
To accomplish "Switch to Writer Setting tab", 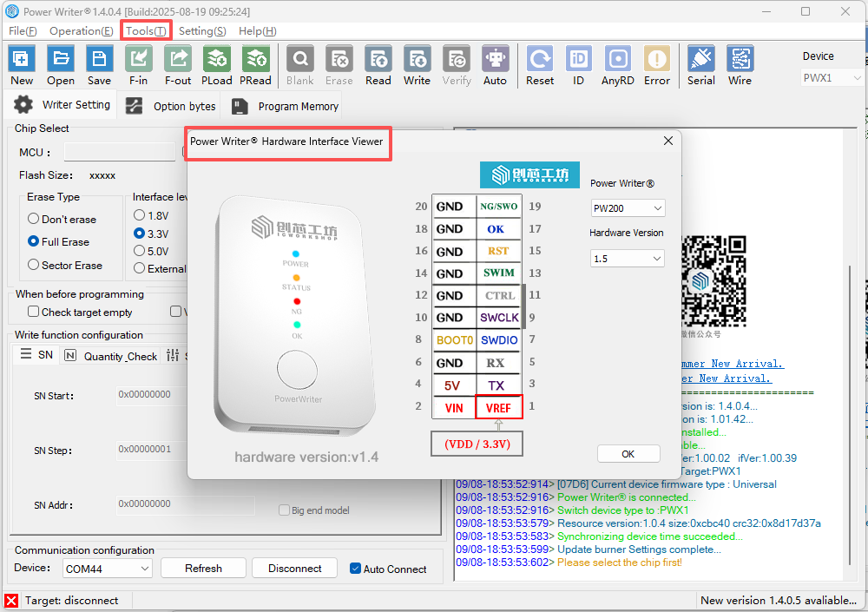I will point(62,105).
